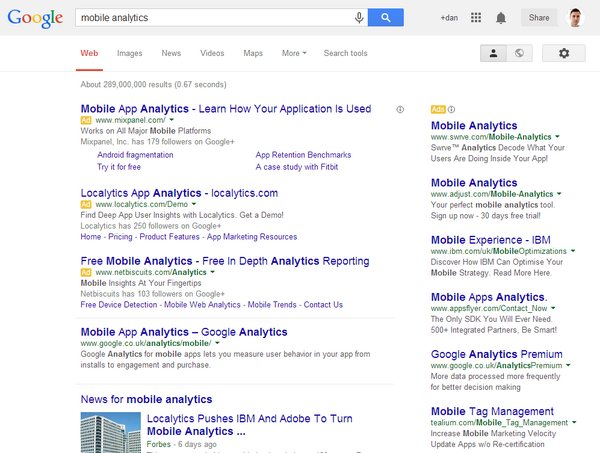Click the yellow Ad badge for Netbiscuits
This screenshot has height=453, width=600.
click(86, 272)
